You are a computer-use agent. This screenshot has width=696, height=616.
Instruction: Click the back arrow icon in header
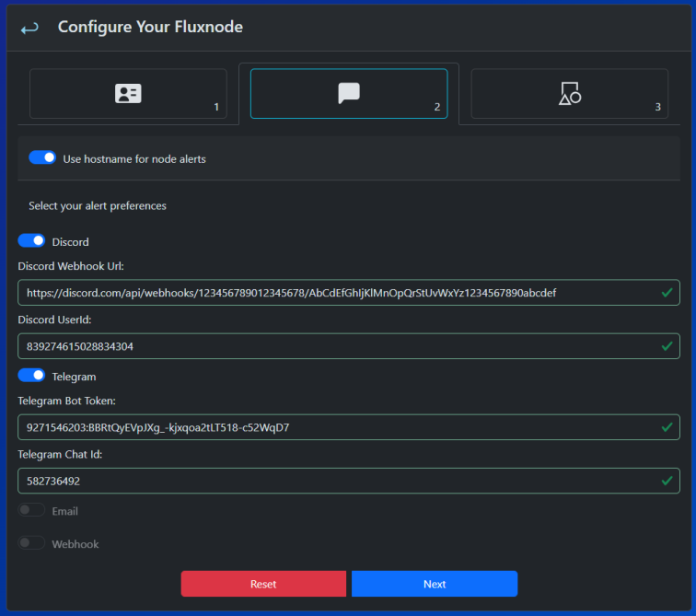[29, 28]
